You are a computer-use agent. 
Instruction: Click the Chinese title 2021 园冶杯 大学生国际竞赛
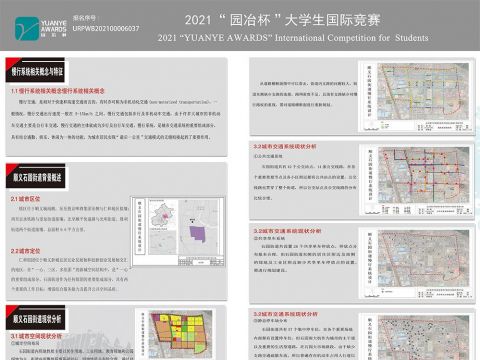pyautogui.click(x=282, y=20)
